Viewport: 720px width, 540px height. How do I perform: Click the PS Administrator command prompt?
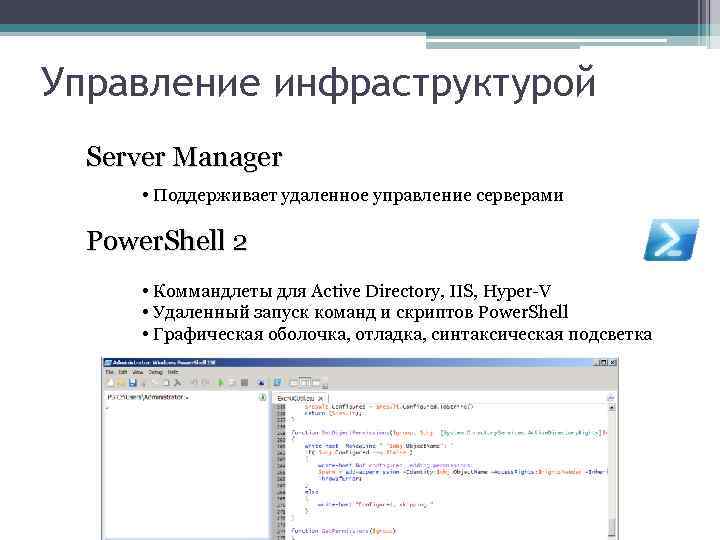tap(147, 397)
